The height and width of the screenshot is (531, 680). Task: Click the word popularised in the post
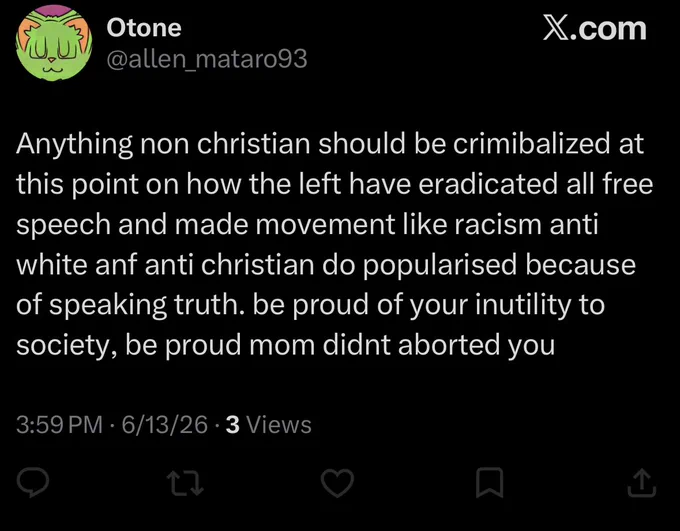click(x=440, y=266)
